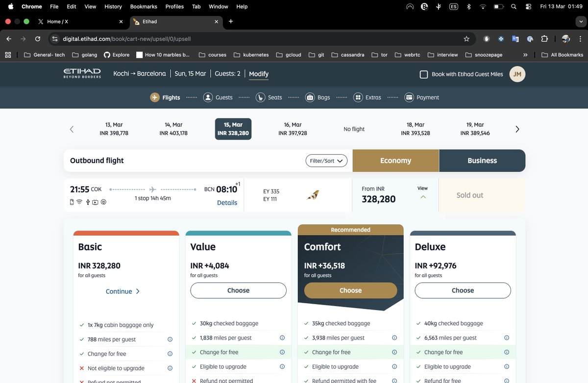The width and height of the screenshot is (588, 383).
Task: Expand hidden bookmarks with double chevron
Action: coord(525,55)
